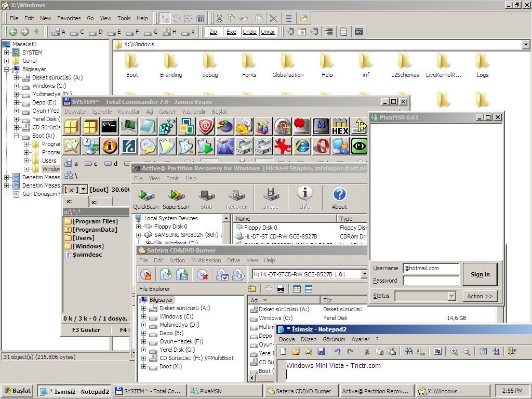This screenshot has height=399, width=532.
Task: Open the X:\Windows address bar dropdown
Action: (526, 45)
